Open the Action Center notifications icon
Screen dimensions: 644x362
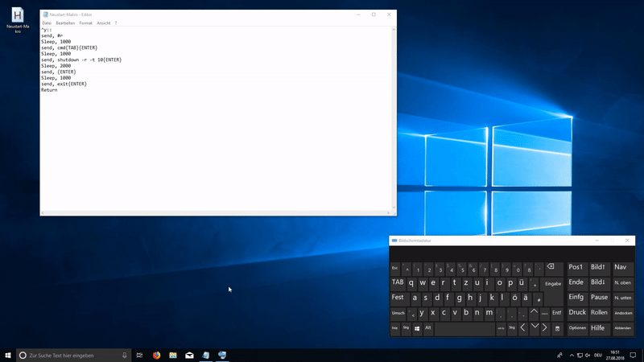(x=633, y=356)
